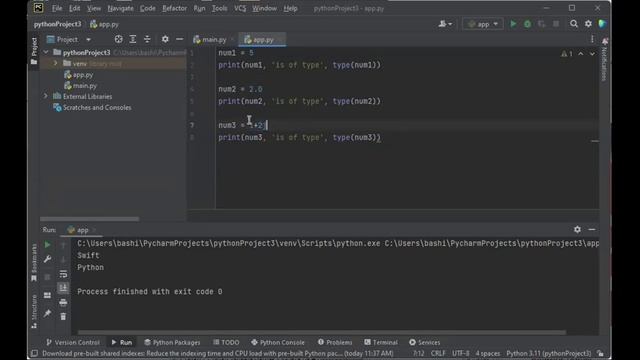Open the Services tool window
Screen dimensions: 640x360
coord(424,342)
